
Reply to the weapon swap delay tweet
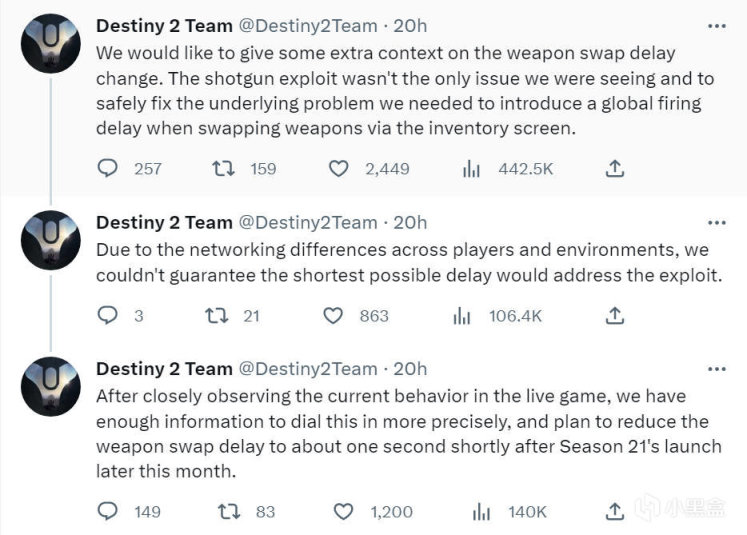tap(108, 169)
